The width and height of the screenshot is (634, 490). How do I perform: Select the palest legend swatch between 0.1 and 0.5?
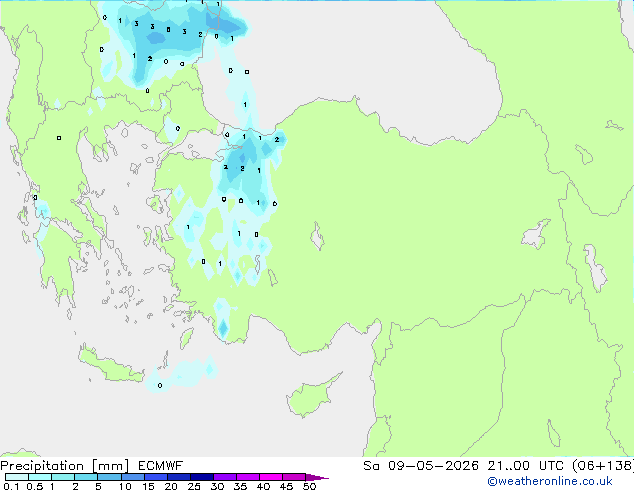pyautogui.click(x=17, y=477)
